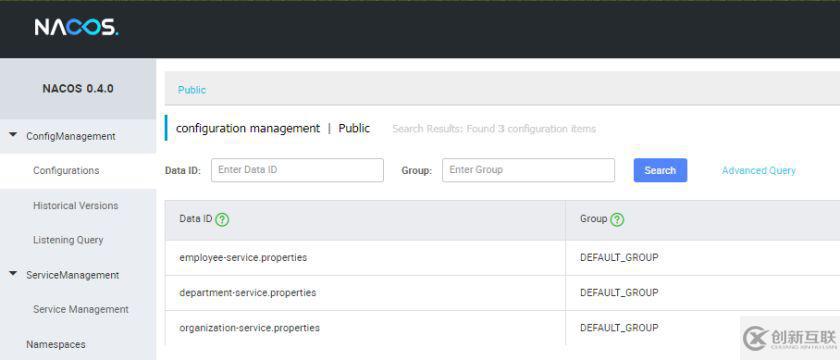The height and width of the screenshot is (360, 840).
Task: Select the ConfigManagement menu heading
Action: [71, 137]
